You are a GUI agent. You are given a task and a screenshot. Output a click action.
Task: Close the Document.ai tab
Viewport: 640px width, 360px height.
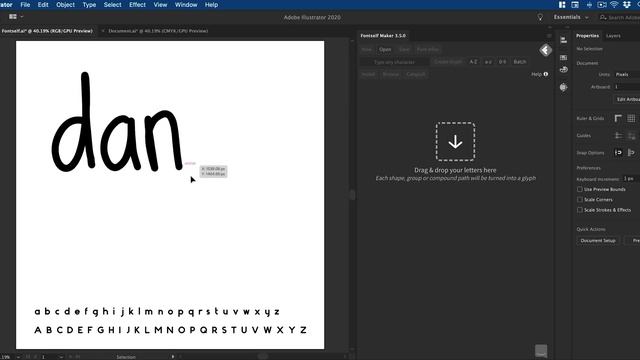[103, 31]
